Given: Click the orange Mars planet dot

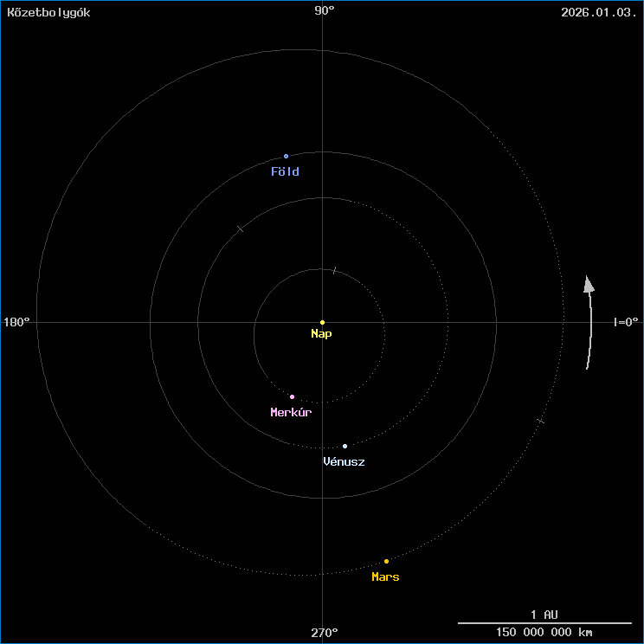Looking at the screenshot, I should 386,561.
